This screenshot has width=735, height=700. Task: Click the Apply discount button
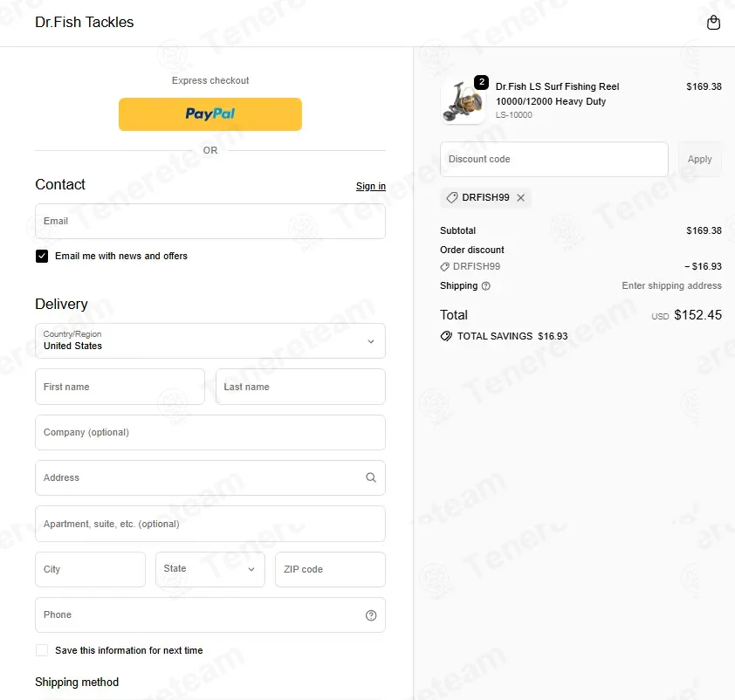pyautogui.click(x=699, y=160)
